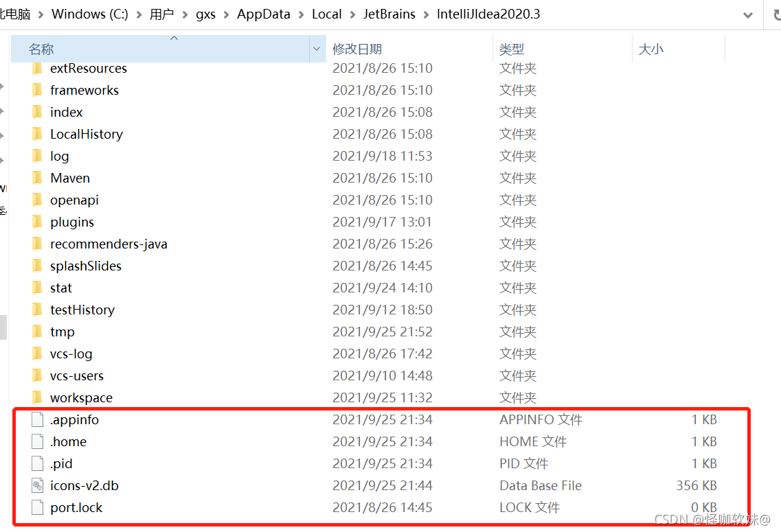Screen dimensions: 781x532
Task: Select the splashSlides folder name
Action: click(86, 266)
